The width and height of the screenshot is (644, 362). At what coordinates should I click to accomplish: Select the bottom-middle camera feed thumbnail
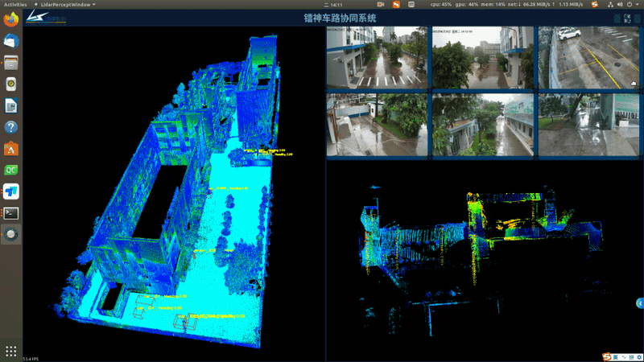coord(482,125)
